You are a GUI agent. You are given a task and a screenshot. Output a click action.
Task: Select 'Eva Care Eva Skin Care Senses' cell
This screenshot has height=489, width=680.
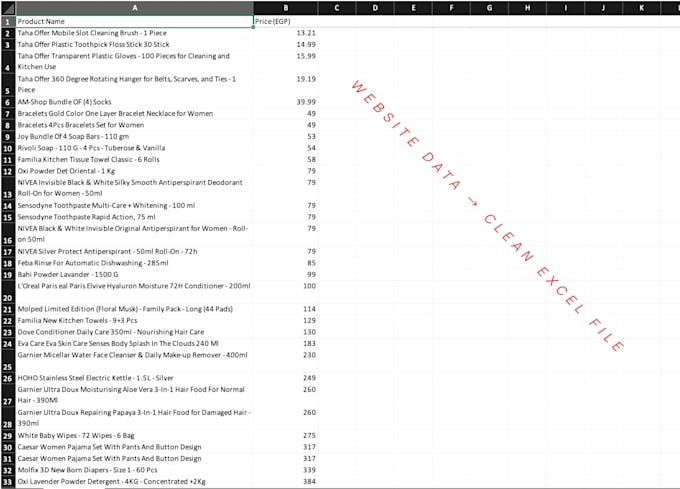point(134,343)
